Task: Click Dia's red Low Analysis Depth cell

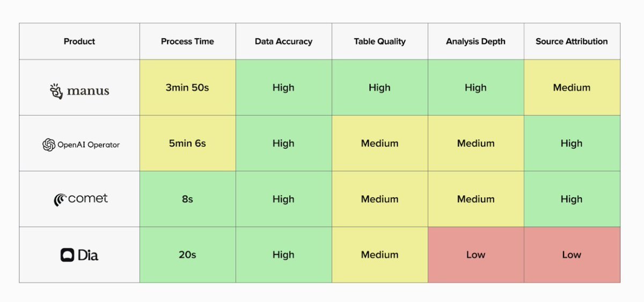Action: (x=475, y=255)
